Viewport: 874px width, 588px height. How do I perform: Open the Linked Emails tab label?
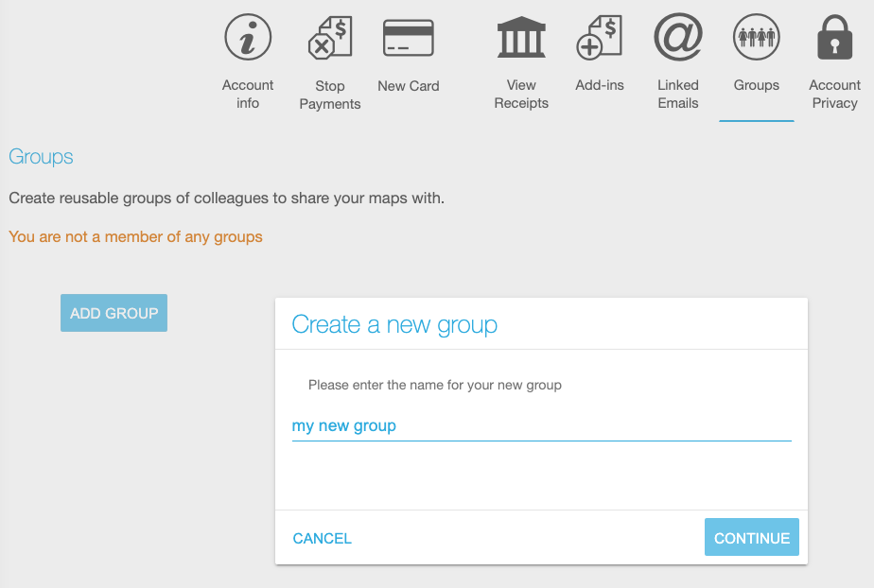click(x=678, y=95)
